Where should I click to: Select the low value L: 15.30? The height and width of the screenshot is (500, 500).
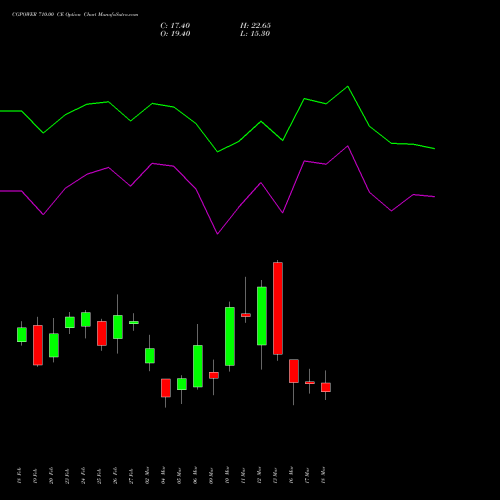[255, 34]
